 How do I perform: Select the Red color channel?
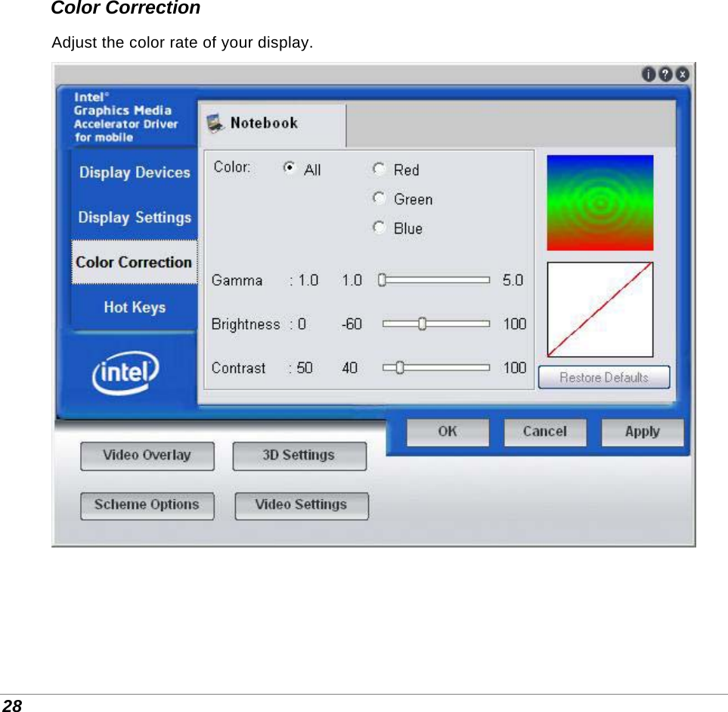tap(379, 169)
